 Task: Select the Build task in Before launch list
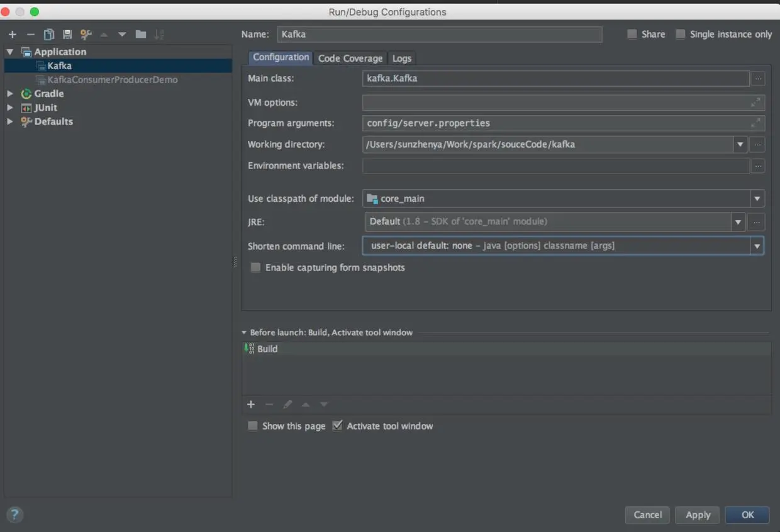(x=506, y=349)
